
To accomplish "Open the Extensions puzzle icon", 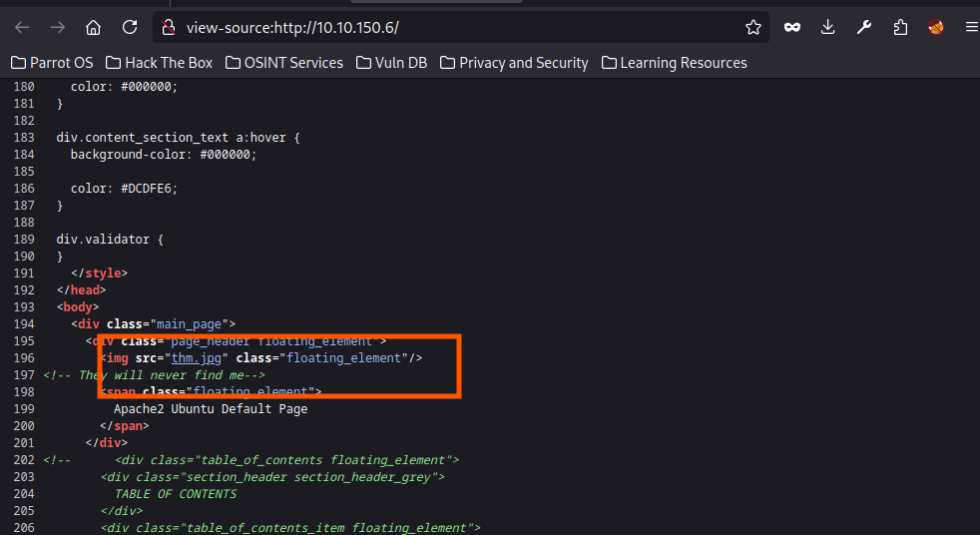I will coord(900,28).
